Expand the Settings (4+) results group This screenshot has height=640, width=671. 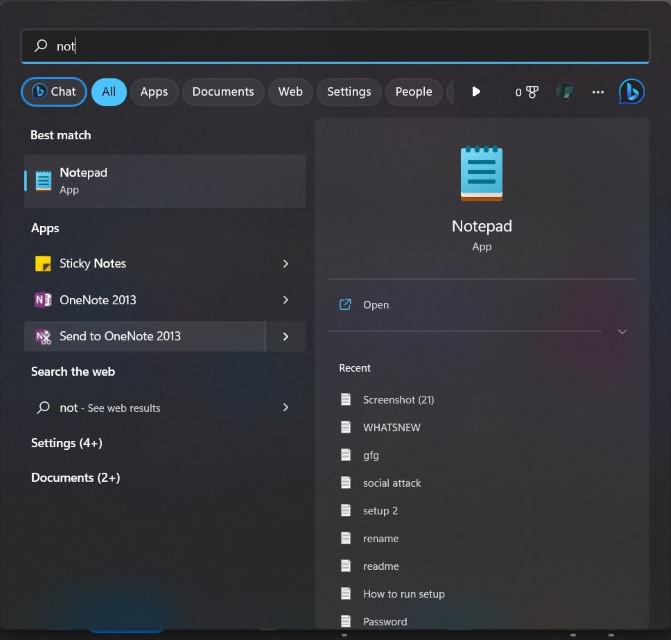click(67, 443)
